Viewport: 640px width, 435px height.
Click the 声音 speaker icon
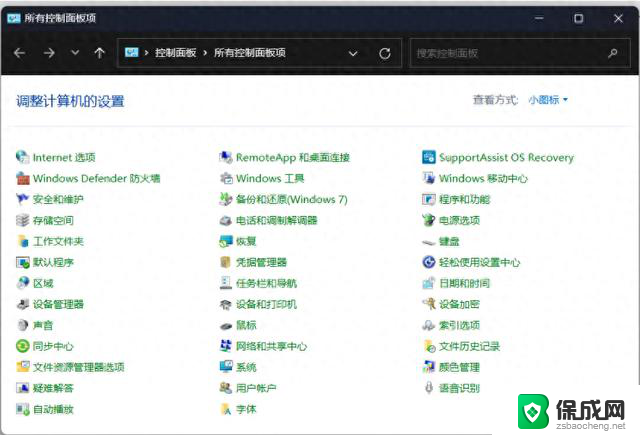point(22,325)
